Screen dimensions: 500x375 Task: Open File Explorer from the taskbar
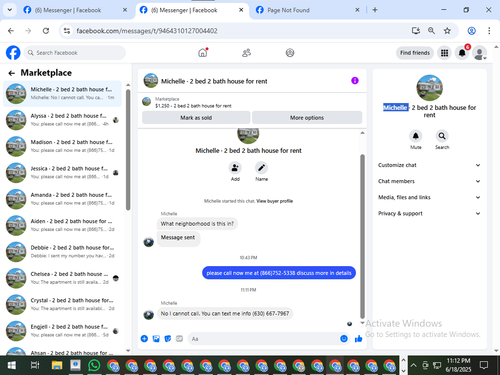pos(57,365)
